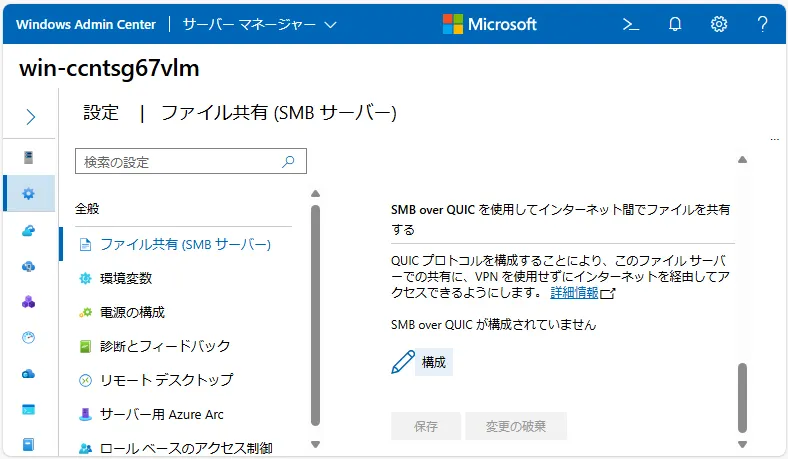Click the リモート デスクトップ icon
The image size is (788, 459).
coord(85,381)
